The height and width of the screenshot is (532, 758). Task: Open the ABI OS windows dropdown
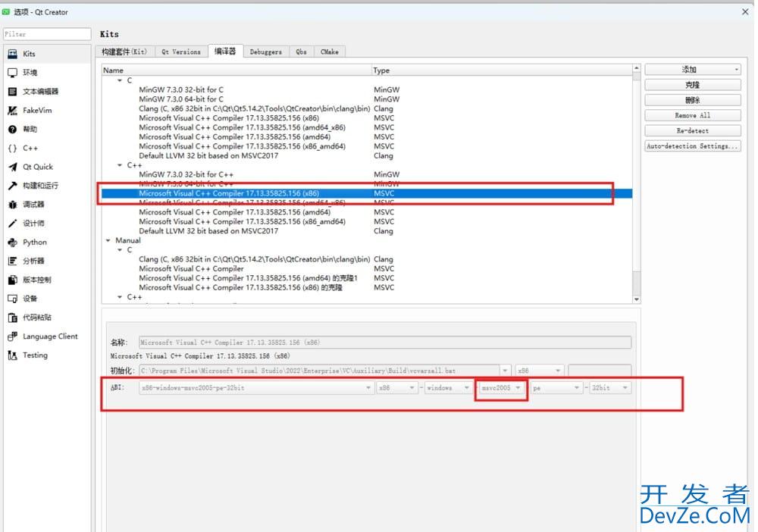tap(448, 387)
